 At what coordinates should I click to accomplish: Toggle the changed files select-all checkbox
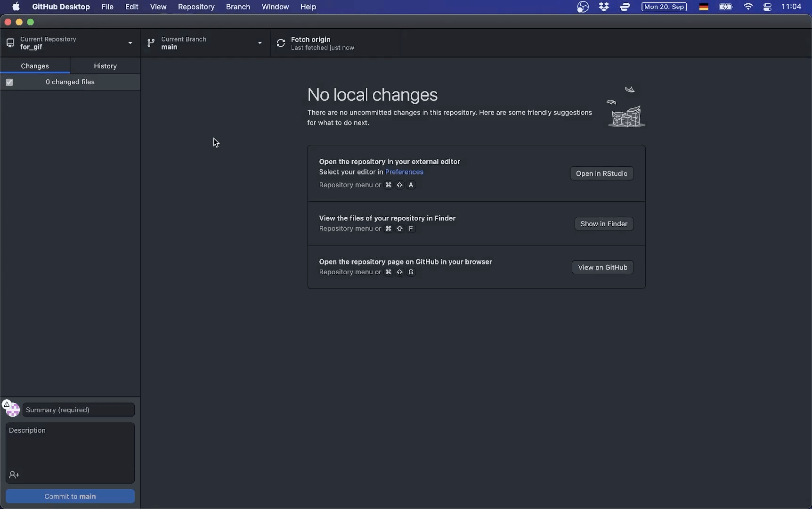coord(9,82)
